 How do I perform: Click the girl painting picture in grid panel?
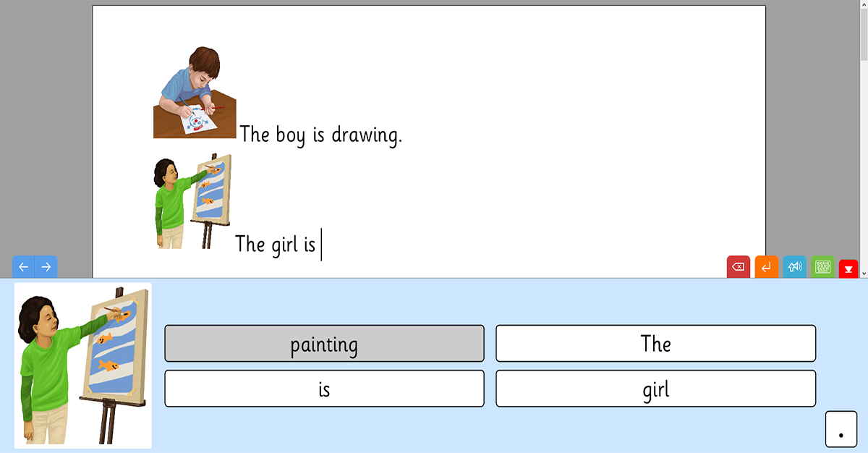[x=83, y=365]
